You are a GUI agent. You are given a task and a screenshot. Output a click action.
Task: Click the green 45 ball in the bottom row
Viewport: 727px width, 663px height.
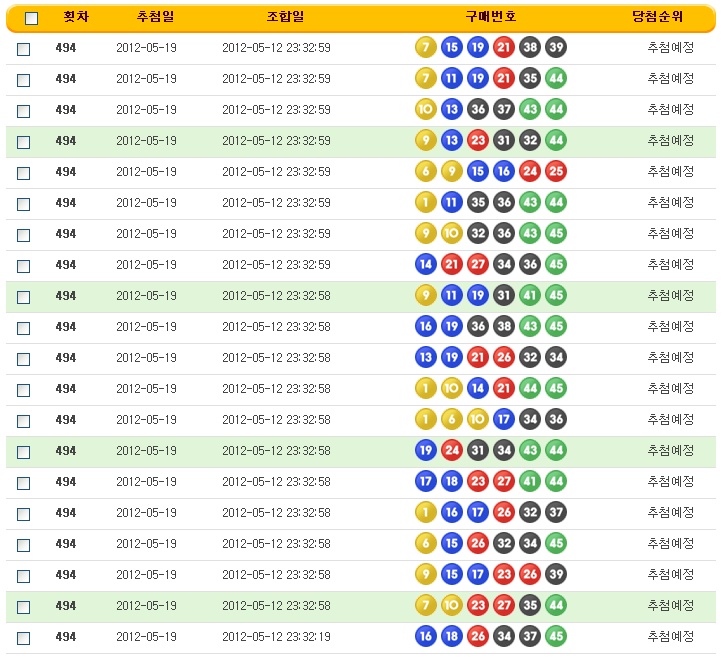coord(556,637)
